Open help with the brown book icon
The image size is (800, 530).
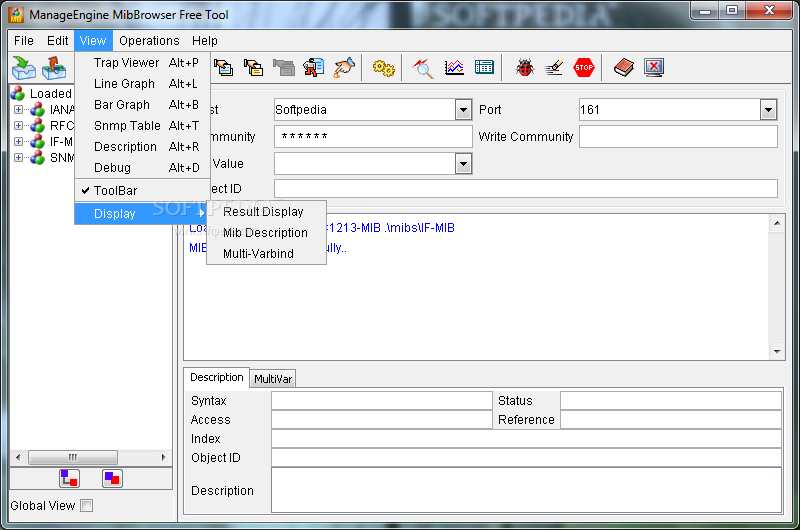click(x=623, y=67)
